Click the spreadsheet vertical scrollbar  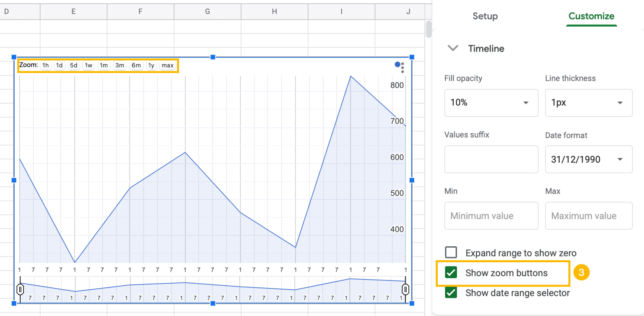pyautogui.click(x=428, y=29)
